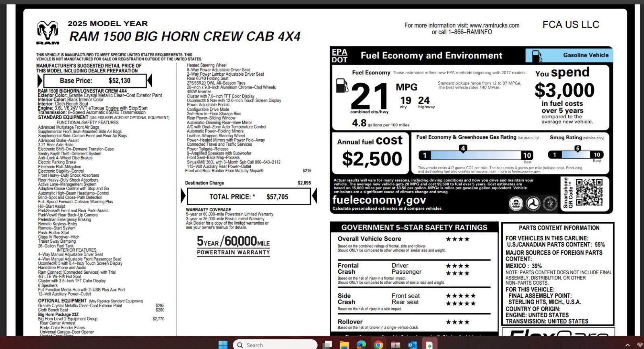Click the 'Base Price: $52,130' box
This screenshot has width=644, height=349.
coord(95,81)
